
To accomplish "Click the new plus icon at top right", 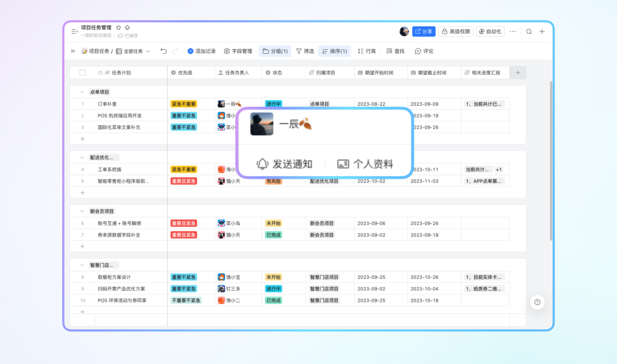I will tap(542, 31).
